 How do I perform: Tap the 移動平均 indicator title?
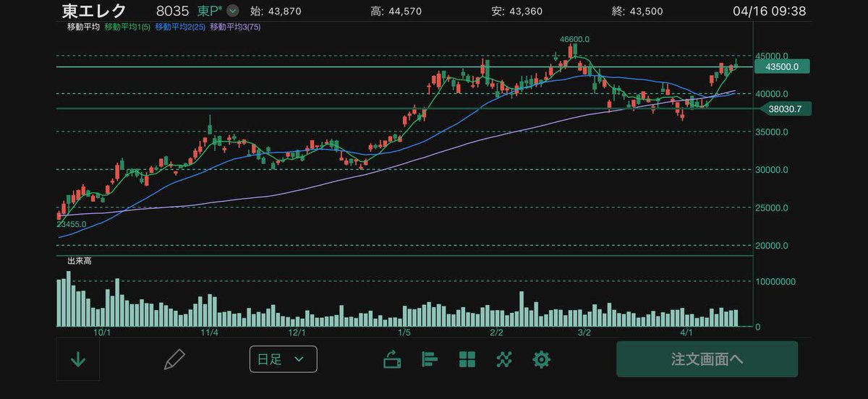tap(83, 27)
